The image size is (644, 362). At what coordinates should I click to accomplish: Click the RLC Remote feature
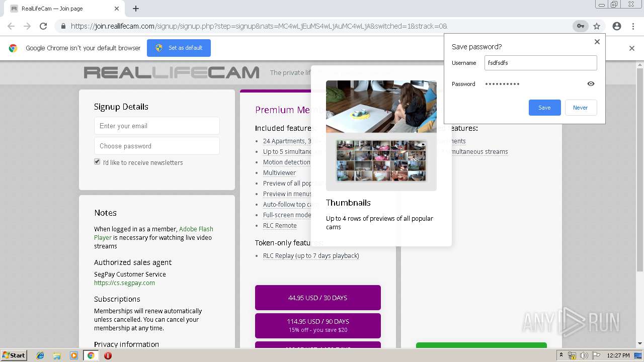(x=280, y=225)
